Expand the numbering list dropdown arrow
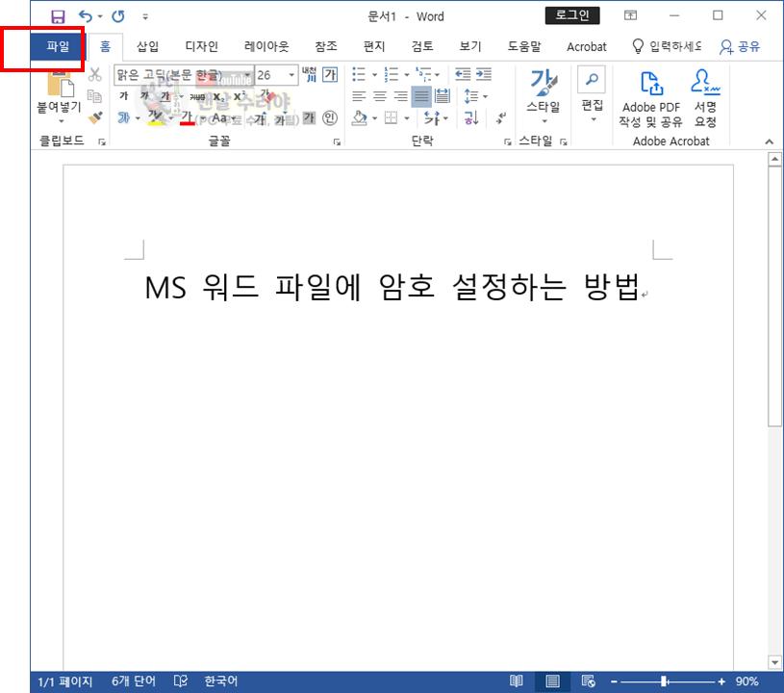This screenshot has width=784, height=693. point(407,75)
